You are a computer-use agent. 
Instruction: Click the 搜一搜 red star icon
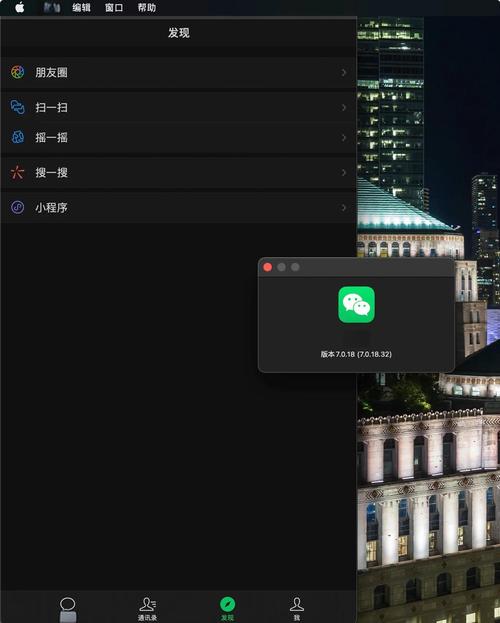[x=17, y=172]
